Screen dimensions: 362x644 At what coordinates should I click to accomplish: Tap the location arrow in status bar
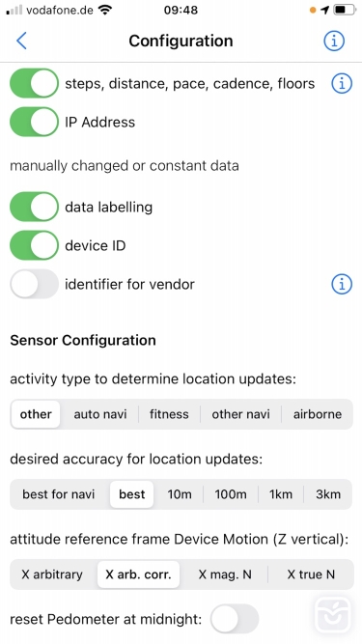[324, 10]
